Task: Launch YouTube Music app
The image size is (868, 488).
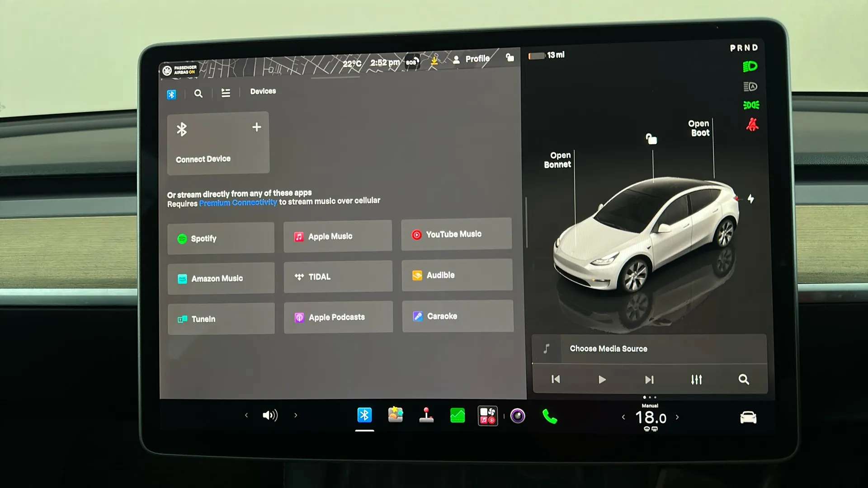Action: tap(457, 234)
